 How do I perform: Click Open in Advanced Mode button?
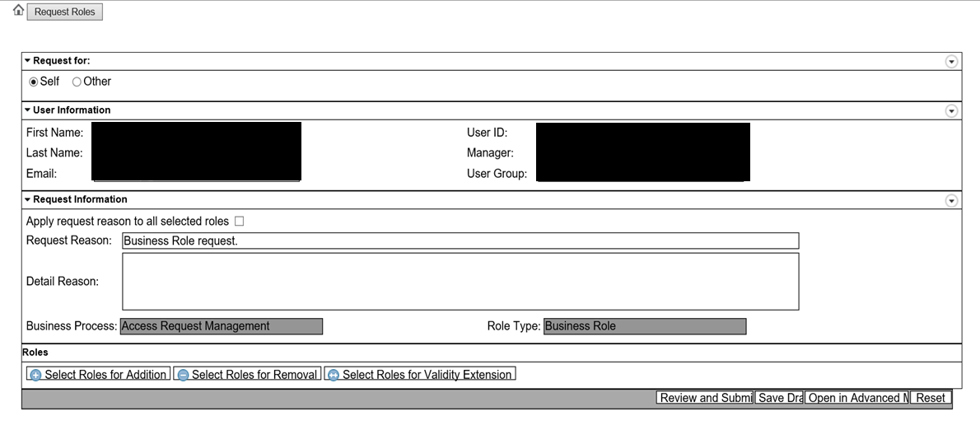pyautogui.click(x=856, y=398)
